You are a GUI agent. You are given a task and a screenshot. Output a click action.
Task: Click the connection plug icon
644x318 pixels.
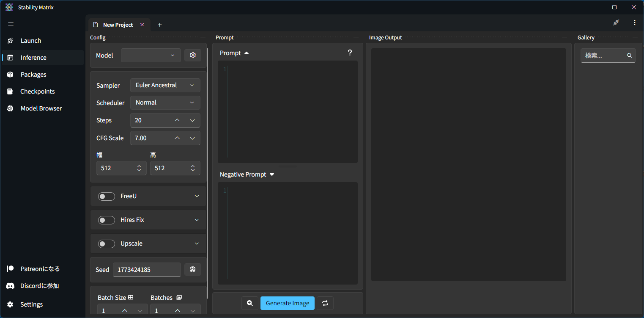[x=616, y=22]
